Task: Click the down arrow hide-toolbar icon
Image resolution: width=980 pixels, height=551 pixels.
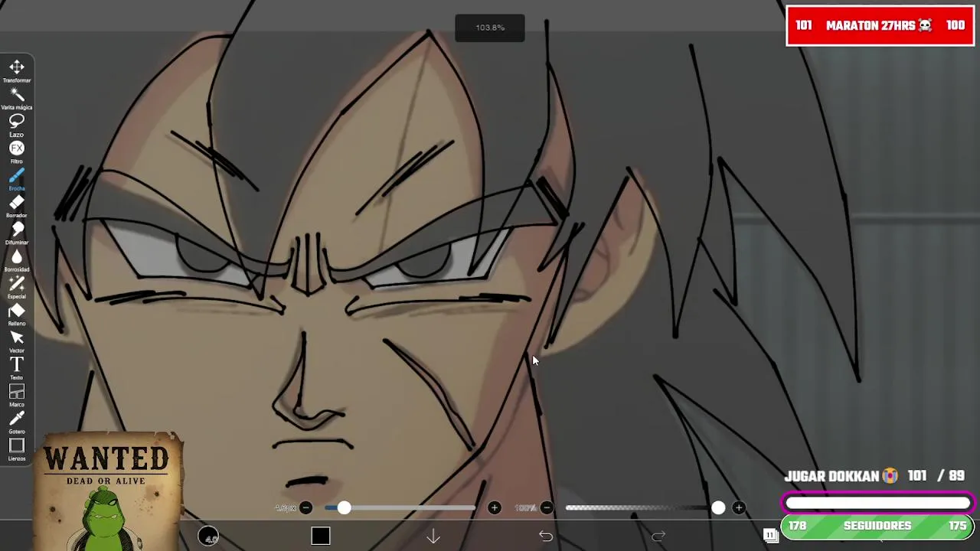Action: (x=433, y=536)
